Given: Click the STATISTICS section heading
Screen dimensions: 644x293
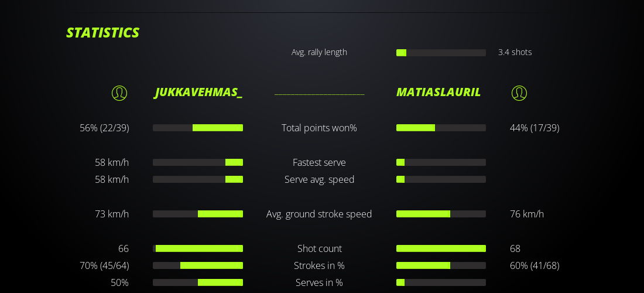Looking at the screenshot, I should (102, 33).
